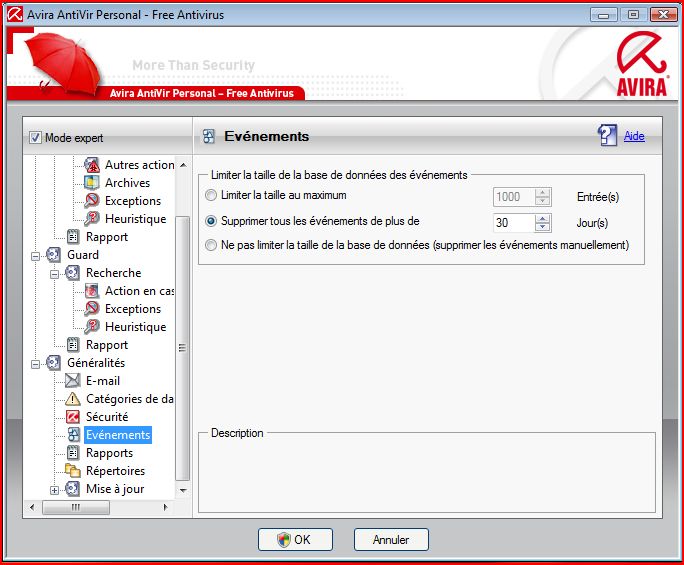Collapse the Guard tree node

(x=35, y=256)
